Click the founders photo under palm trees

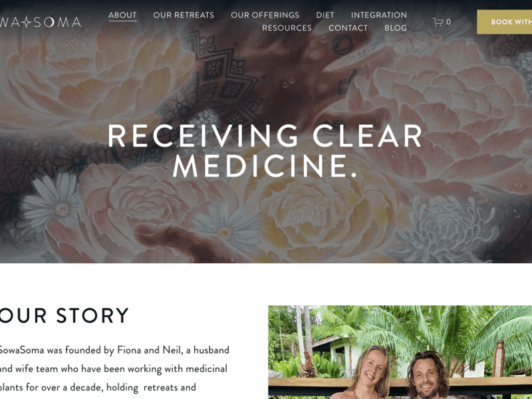point(400,352)
